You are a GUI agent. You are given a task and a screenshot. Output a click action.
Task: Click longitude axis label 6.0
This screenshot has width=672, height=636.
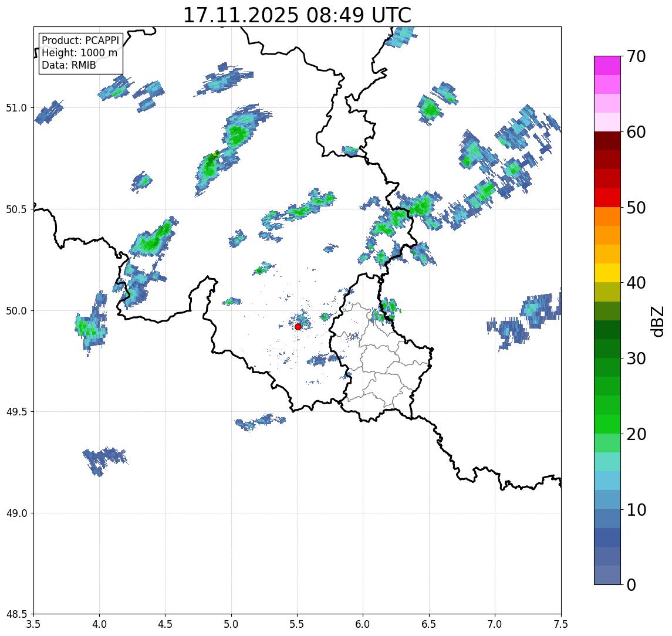[363, 624]
